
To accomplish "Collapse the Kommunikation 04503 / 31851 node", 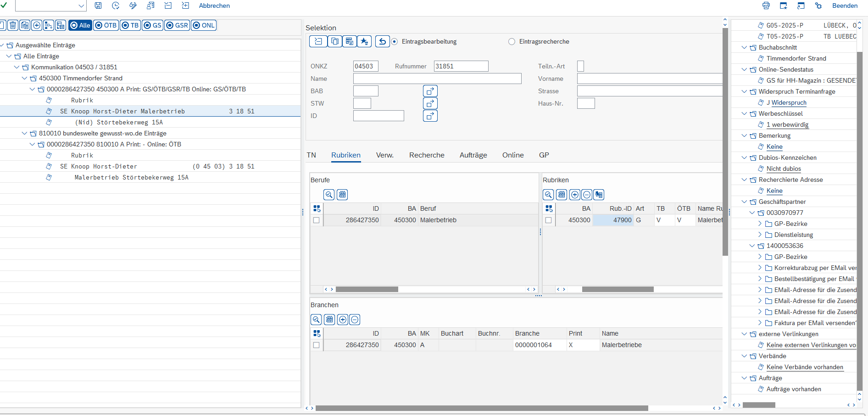I will tap(17, 67).
